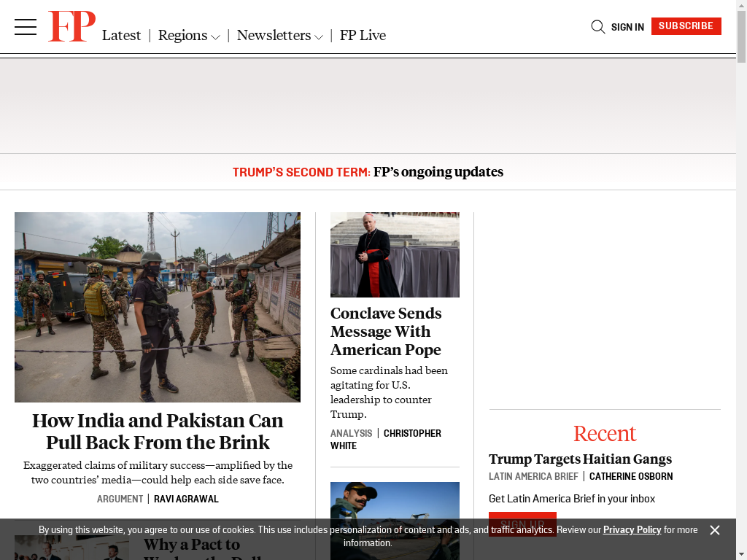Screen dimensions: 747x560
Task: Expand the Newsletters dropdown chevron
Action: click(x=319, y=36)
